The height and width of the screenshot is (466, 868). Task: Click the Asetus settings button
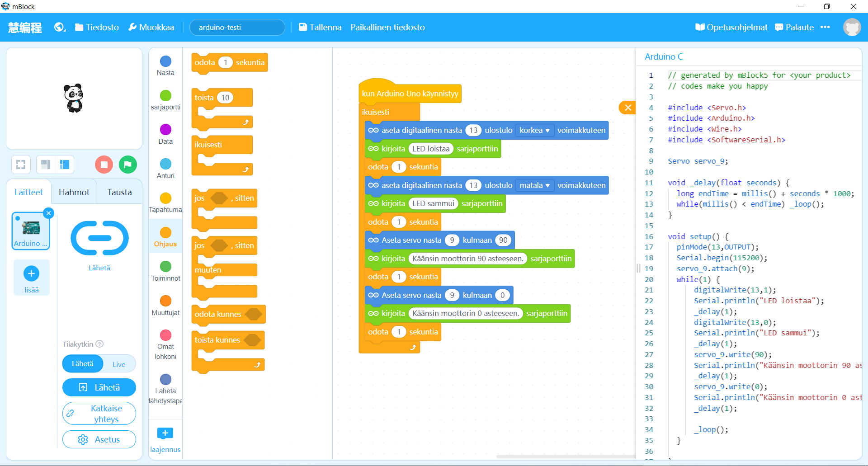point(99,439)
